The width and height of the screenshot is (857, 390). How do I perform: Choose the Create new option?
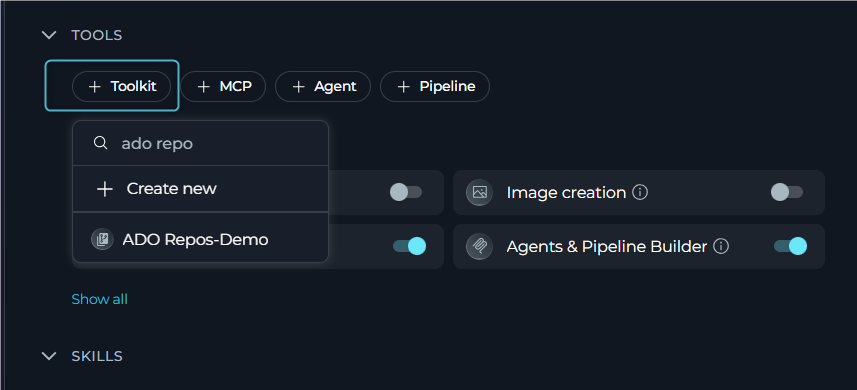click(x=201, y=189)
